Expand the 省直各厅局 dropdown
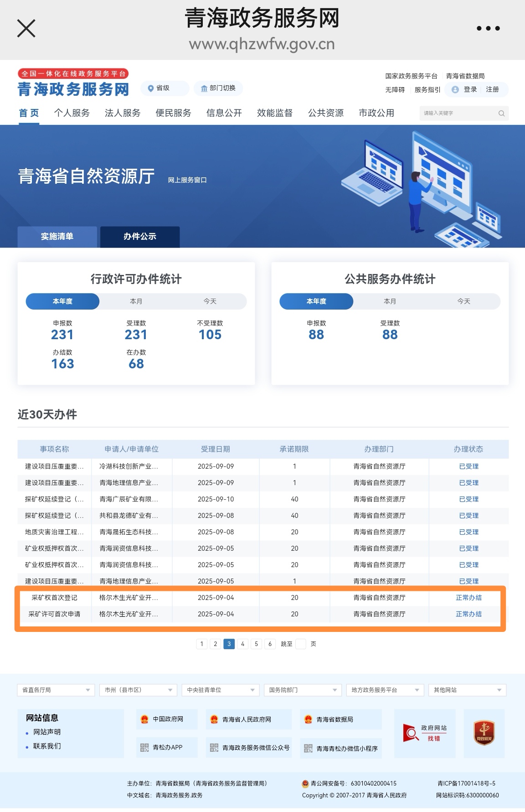The height and width of the screenshot is (812, 525). [x=56, y=690]
